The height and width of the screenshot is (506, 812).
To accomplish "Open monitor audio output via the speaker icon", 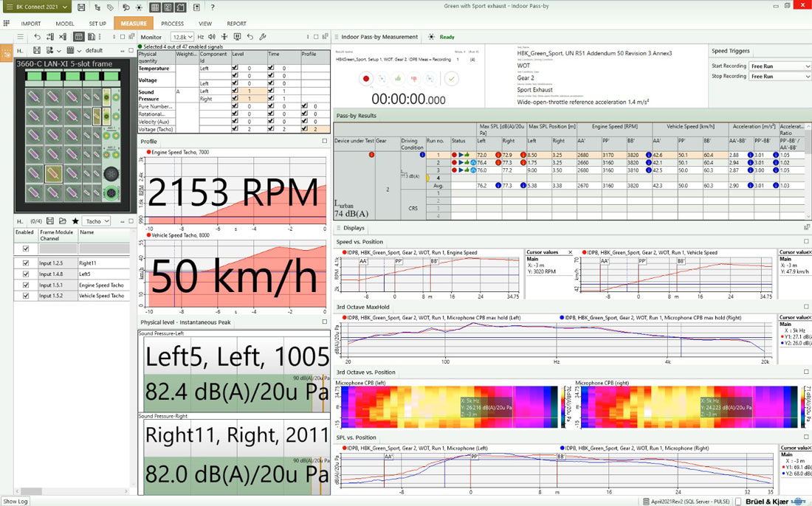I will coord(212,37).
